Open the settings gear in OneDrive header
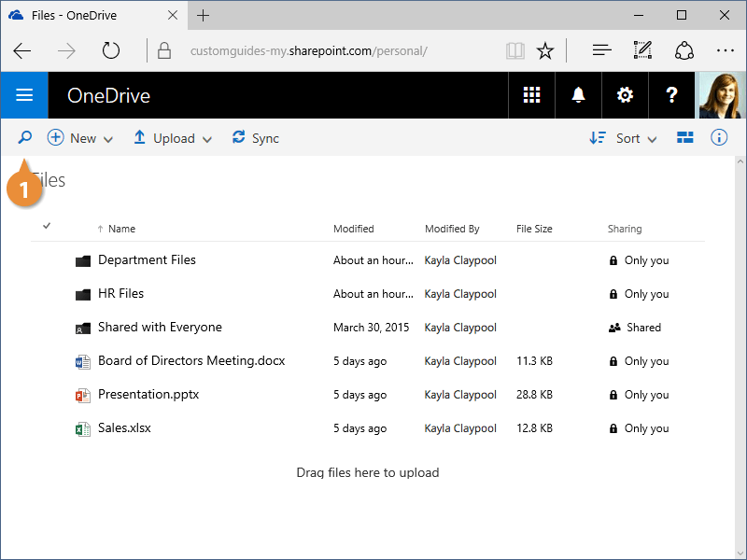The image size is (747, 560). pyautogui.click(x=625, y=95)
